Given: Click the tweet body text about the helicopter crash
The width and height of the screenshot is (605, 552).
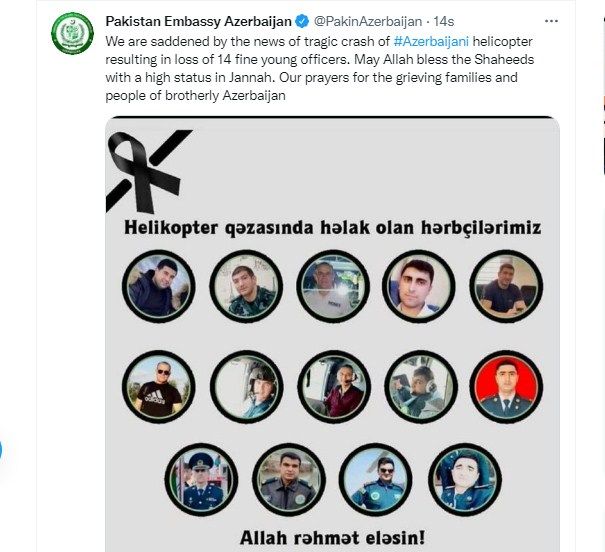Looking at the screenshot, I should (x=319, y=69).
